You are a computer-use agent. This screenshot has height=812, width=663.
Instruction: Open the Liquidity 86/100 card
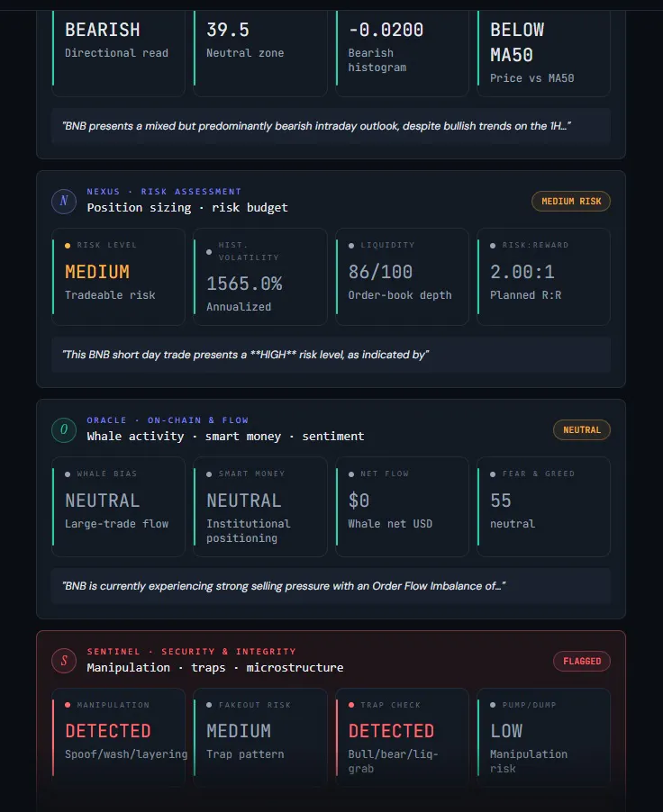coord(402,276)
